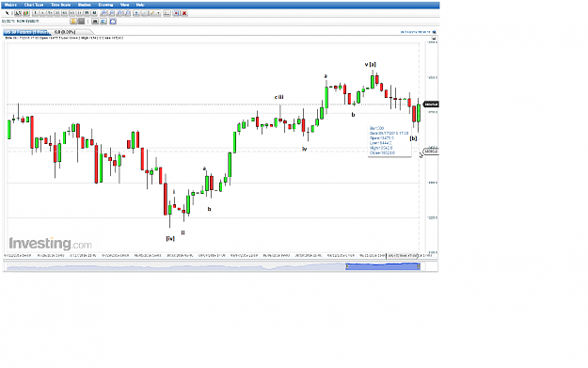The image size is (588, 368).
Task: Click the yellow icon in second toolbar row
Action: tap(73, 22)
